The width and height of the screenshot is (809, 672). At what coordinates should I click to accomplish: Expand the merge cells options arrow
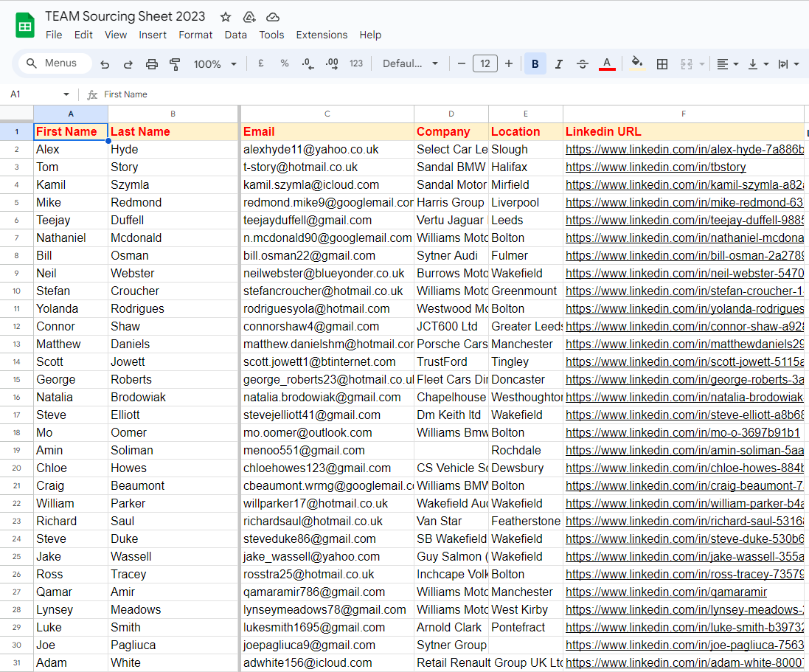pyautogui.click(x=701, y=64)
